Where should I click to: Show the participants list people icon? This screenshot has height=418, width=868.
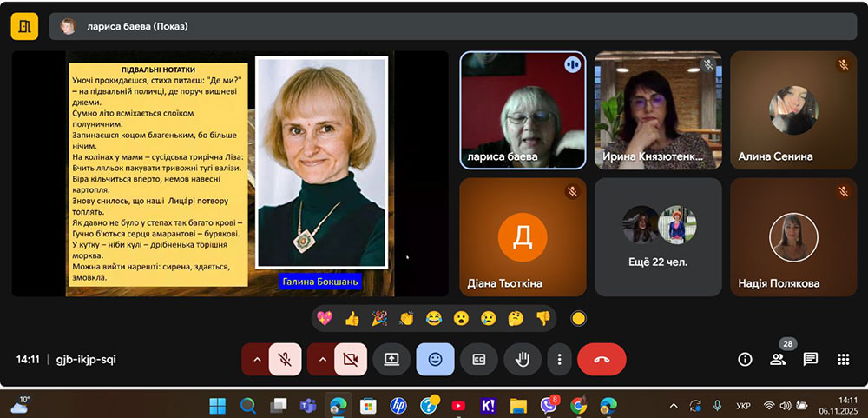point(778,359)
